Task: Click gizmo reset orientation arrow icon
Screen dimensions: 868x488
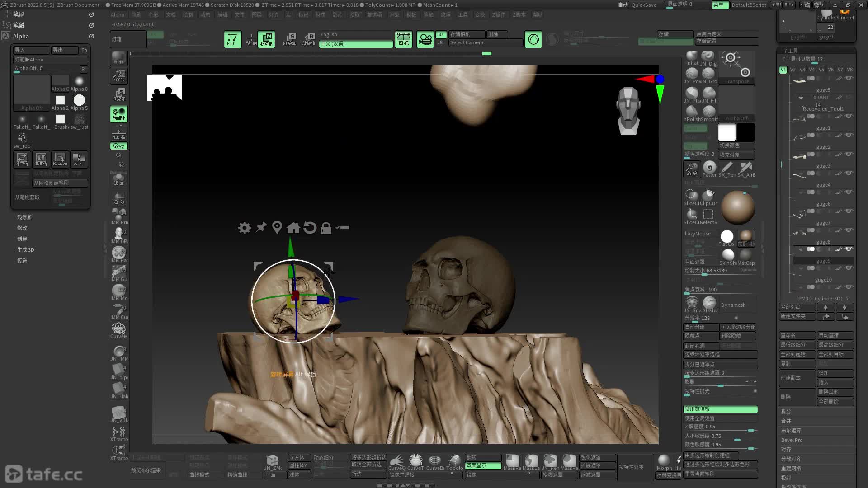Action: (x=310, y=228)
